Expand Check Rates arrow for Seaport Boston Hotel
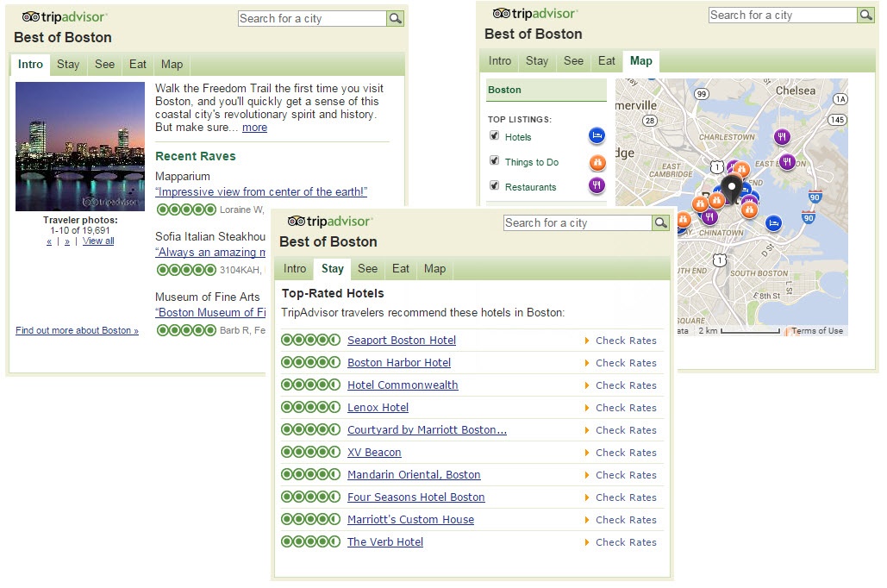The image size is (887, 588). point(587,341)
